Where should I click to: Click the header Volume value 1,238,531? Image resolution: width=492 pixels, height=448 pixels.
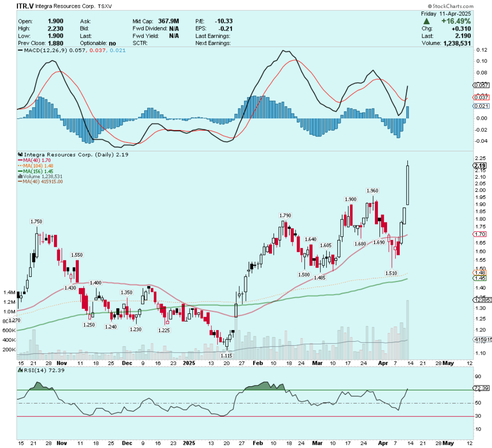pyautogui.click(x=457, y=43)
